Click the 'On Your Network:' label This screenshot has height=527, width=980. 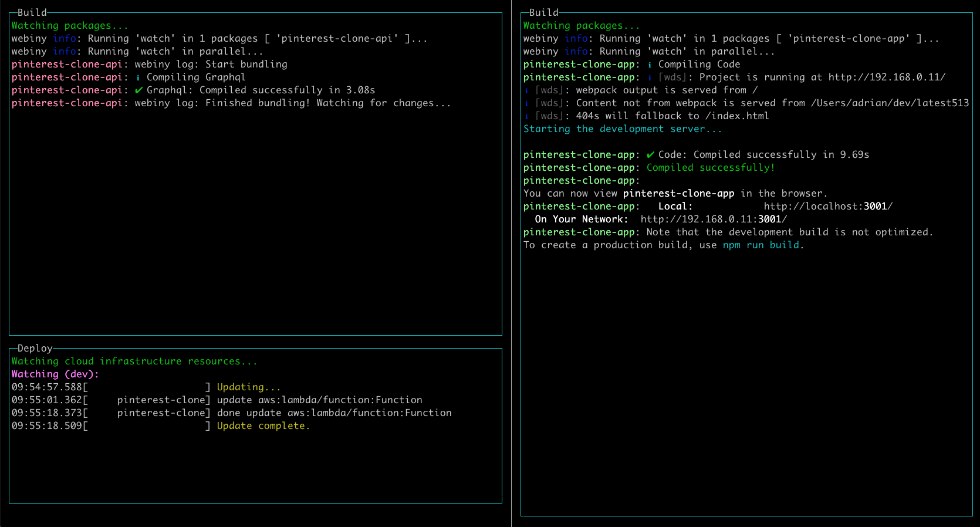(x=582, y=219)
